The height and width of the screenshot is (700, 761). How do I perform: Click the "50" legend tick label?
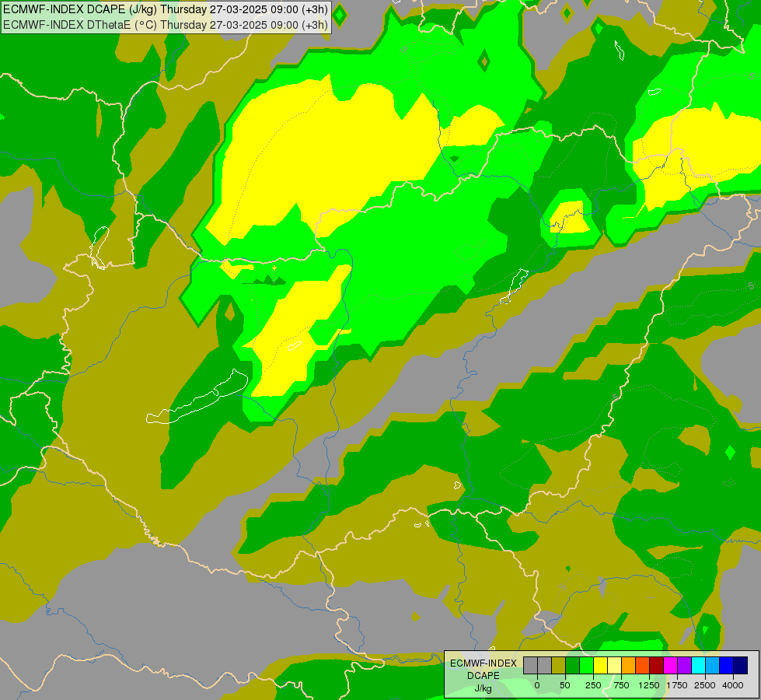565,685
